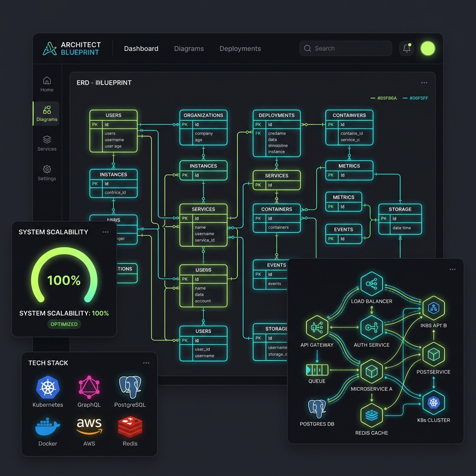Select the Queue node icon
Image resolution: width=476 pixels, height=476 pixels.
coord(317,370)
